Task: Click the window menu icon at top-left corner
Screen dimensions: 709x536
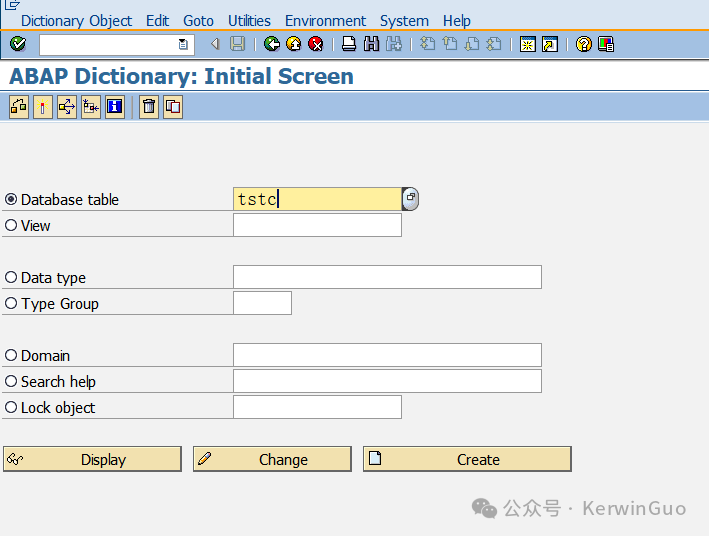Action: pos(12,5)
